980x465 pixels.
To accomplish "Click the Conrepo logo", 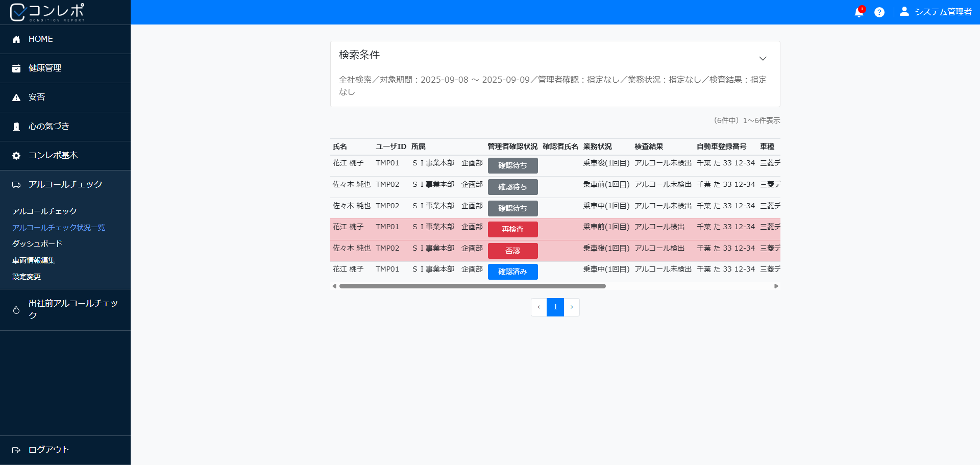I will point(47,12).
